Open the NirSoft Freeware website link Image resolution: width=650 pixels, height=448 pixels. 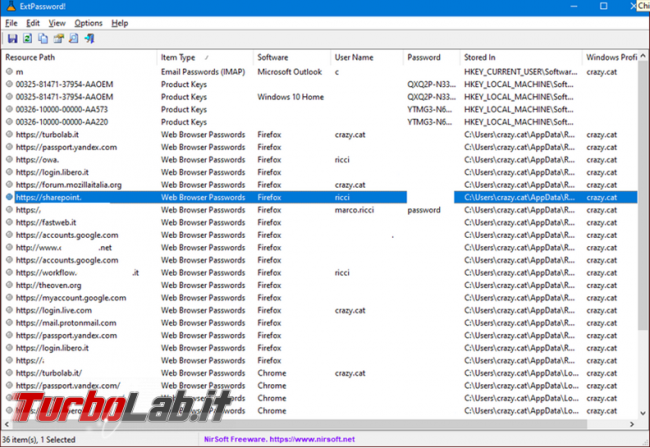point(279,439)
